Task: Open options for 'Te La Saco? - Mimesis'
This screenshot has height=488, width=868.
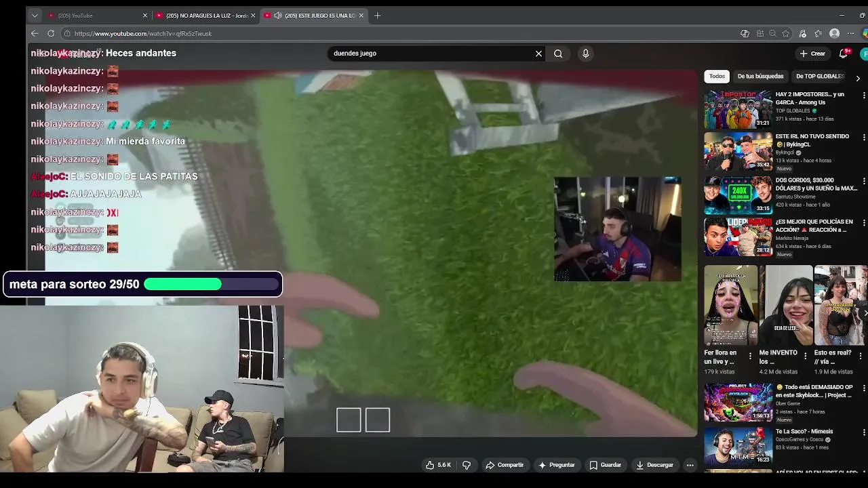Action: click(x=864, y=432)
